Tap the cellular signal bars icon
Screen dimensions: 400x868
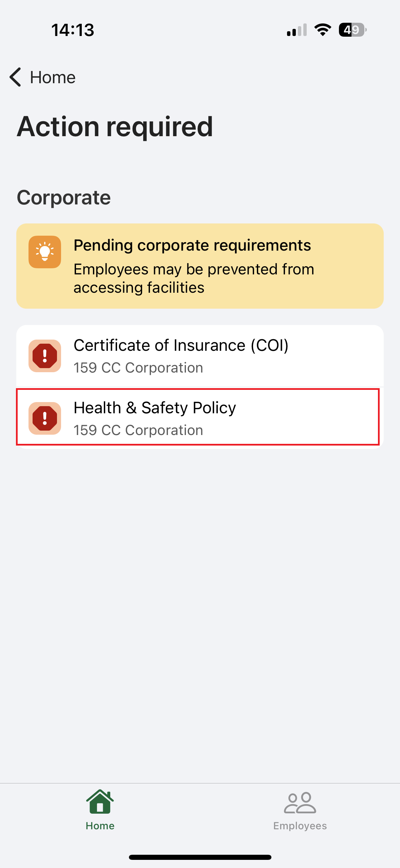[x=297, y=30]
